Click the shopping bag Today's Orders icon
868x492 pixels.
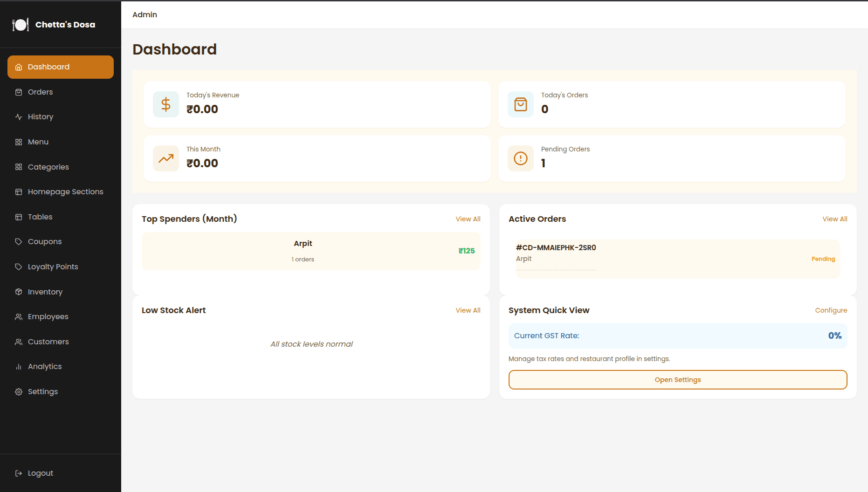(x=520, y=104)
